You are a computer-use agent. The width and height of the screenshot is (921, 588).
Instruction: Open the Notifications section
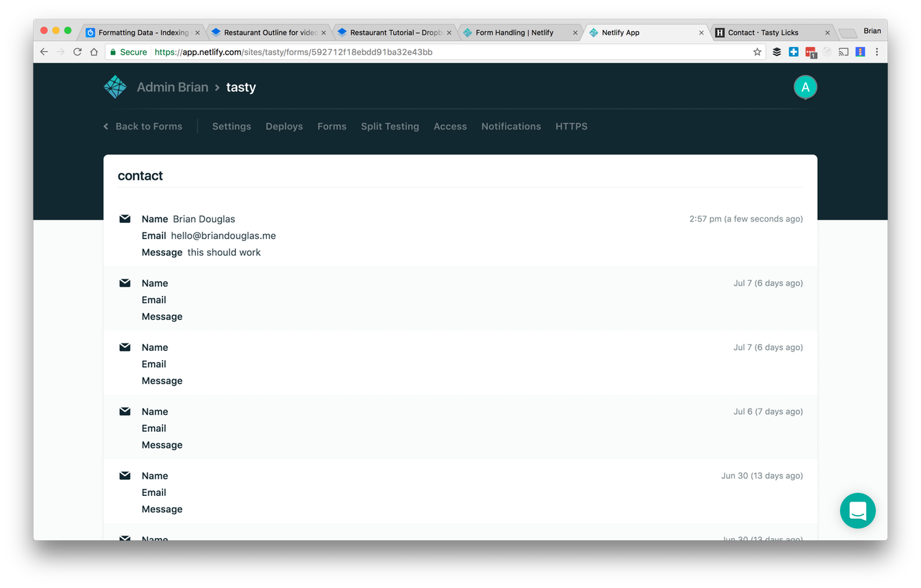[511, 127]
